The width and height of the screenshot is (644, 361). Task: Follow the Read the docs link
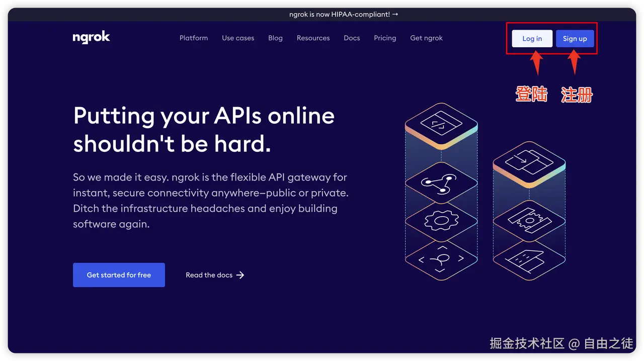pyautogui.click(x=215, y=275)
